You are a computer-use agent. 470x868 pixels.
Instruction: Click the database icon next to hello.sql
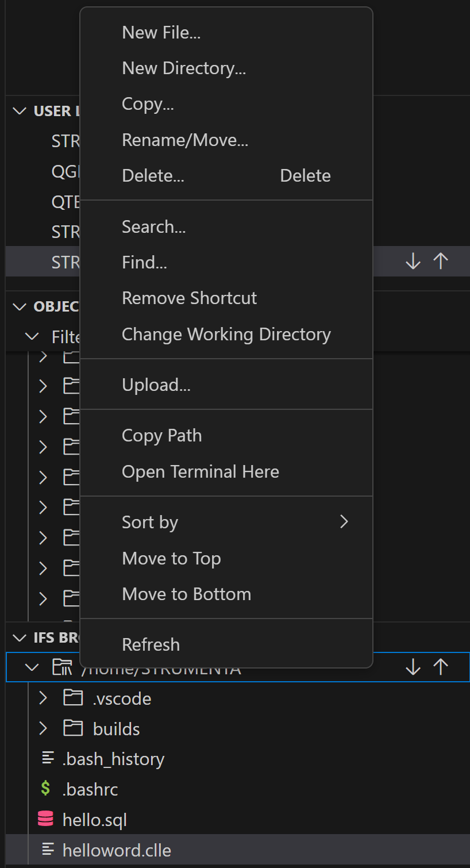coord(45,820)
